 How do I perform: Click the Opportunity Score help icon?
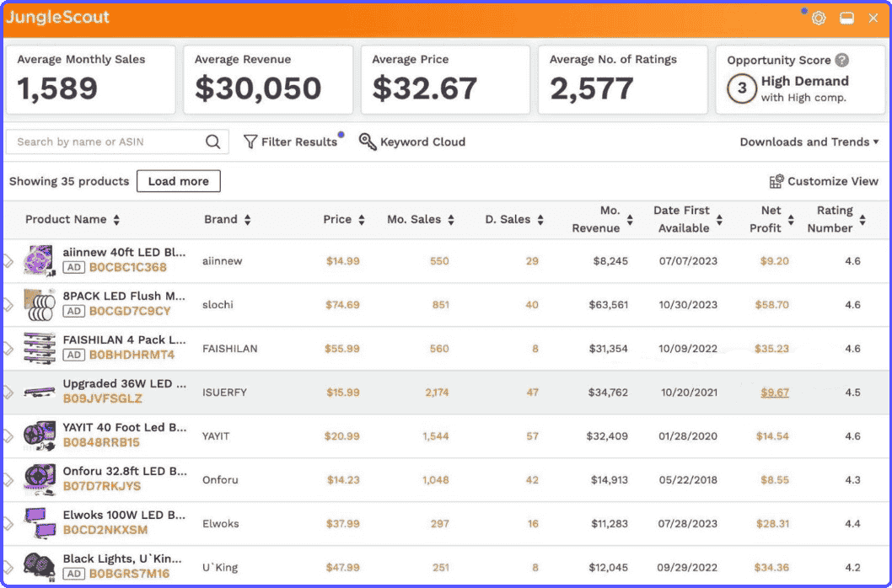click(842, 60)
